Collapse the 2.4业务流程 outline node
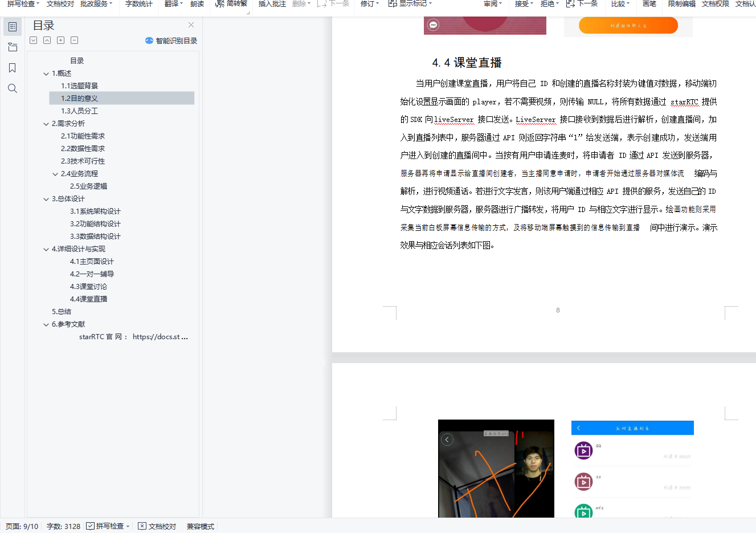This screenshot has width=756, height=533. pos(55,174)
